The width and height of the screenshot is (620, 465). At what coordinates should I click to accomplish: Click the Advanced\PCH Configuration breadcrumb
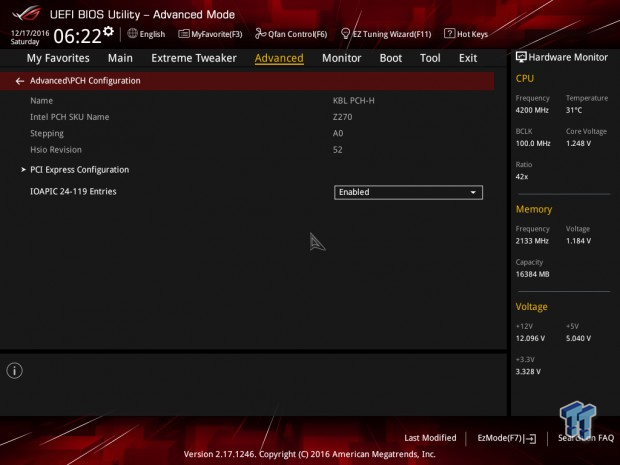85,81
